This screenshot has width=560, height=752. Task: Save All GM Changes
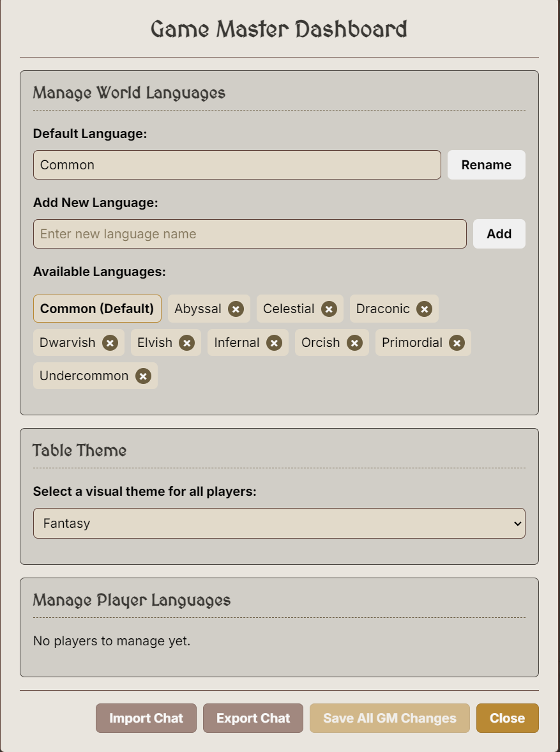[x=390, y=718]
